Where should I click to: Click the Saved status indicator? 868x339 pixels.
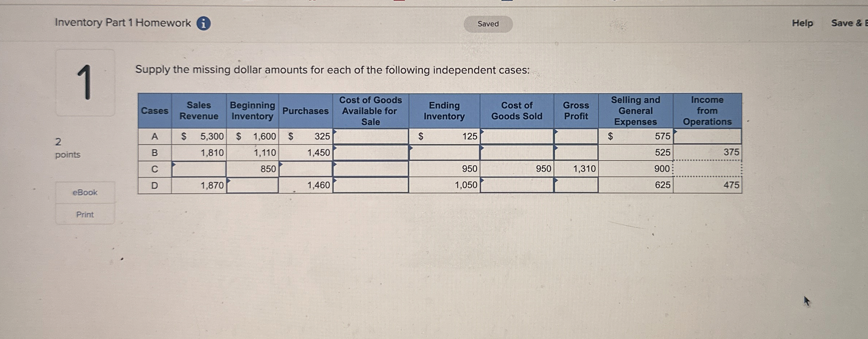(x=488, y=24)
